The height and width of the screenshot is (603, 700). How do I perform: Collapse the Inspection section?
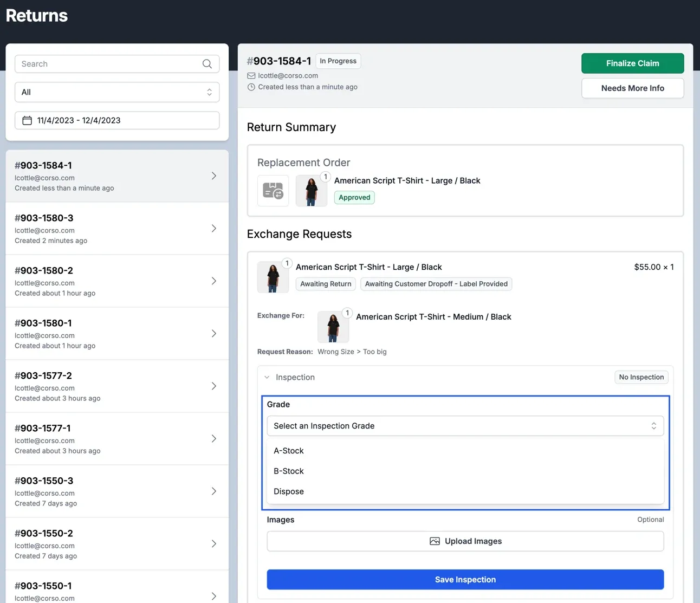[267, 377]
